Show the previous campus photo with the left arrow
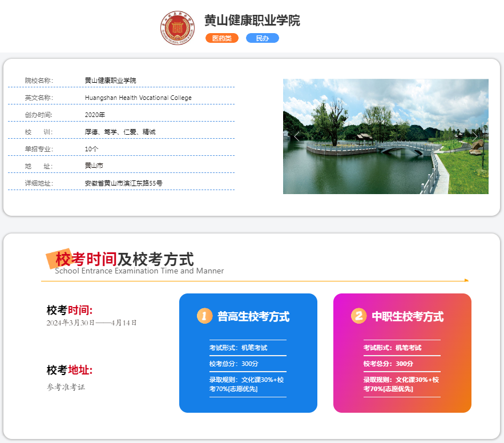The width and height of the screenshot is (504, 443). point(297,136)
